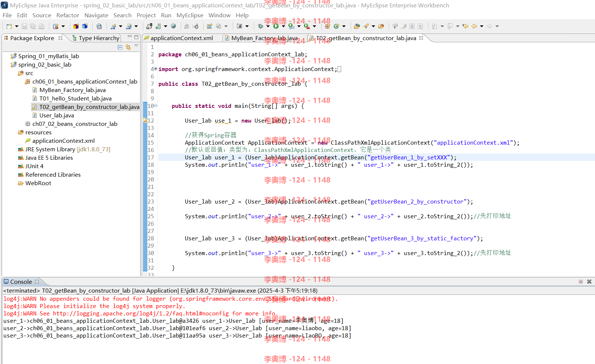This screenshot has height=364, width=595.
Task: Click the New file toolbar icon
Action: pos(9,26)
